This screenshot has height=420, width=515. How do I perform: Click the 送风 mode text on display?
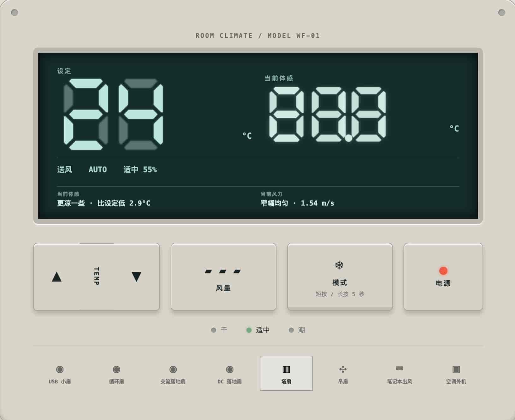click(65, 170)
